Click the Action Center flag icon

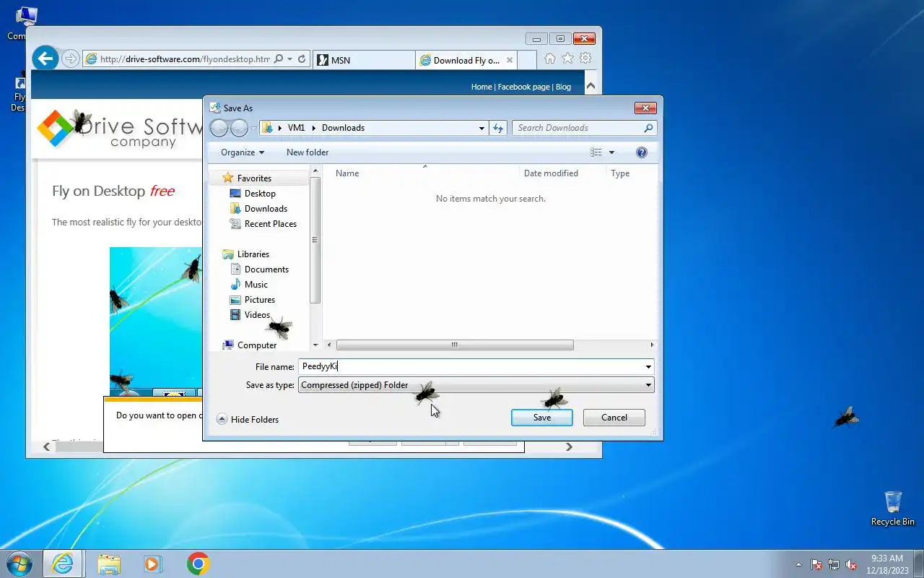816,565
